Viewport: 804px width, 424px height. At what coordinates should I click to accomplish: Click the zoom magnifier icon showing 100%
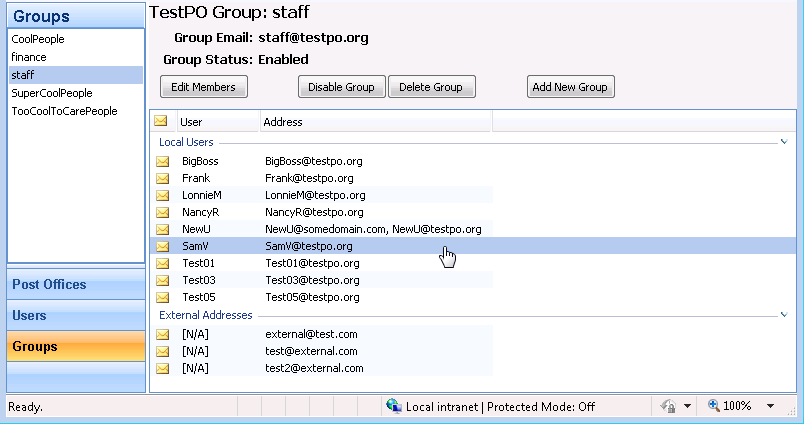click(x=714, y=406)
